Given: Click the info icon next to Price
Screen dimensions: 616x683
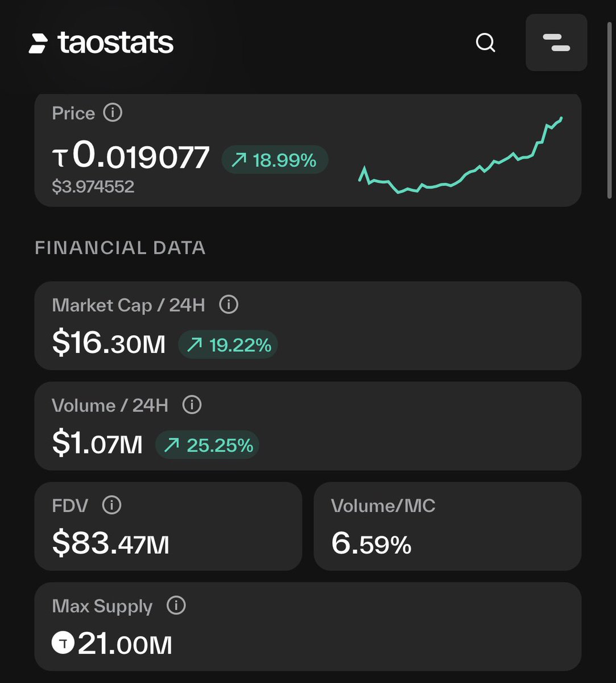Looking at the screenshot, I should click(x=113, y=113).
